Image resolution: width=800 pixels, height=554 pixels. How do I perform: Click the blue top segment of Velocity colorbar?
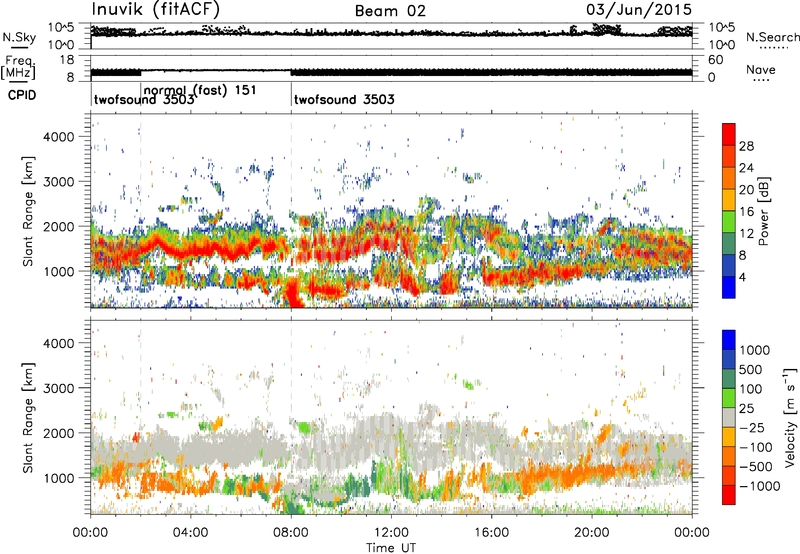point(729,340)
